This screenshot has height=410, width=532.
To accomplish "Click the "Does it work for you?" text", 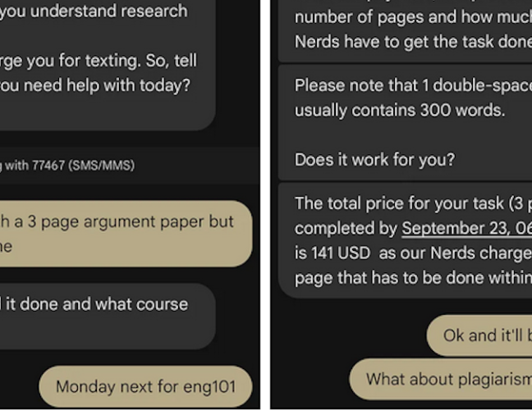I will 374,159.
